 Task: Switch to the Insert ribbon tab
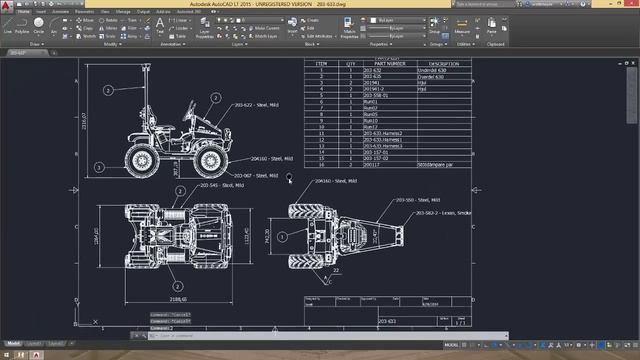click(41, 12)
